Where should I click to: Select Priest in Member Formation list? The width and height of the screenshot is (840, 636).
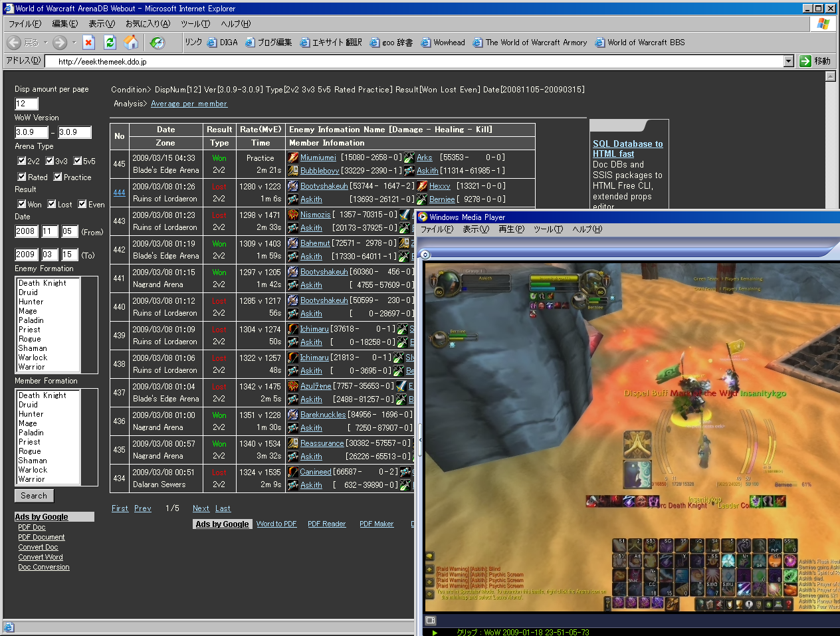pyautogui.click(x=30, y=442)
